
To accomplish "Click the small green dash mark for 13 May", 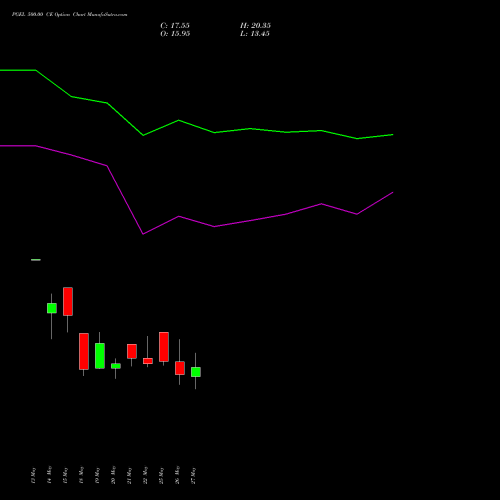I will [36, 260].
